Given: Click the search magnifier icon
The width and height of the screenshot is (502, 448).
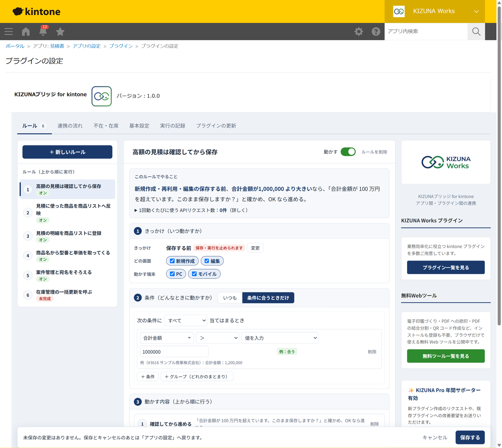Looking at the screenshot, I should click(x=476, y=32).
